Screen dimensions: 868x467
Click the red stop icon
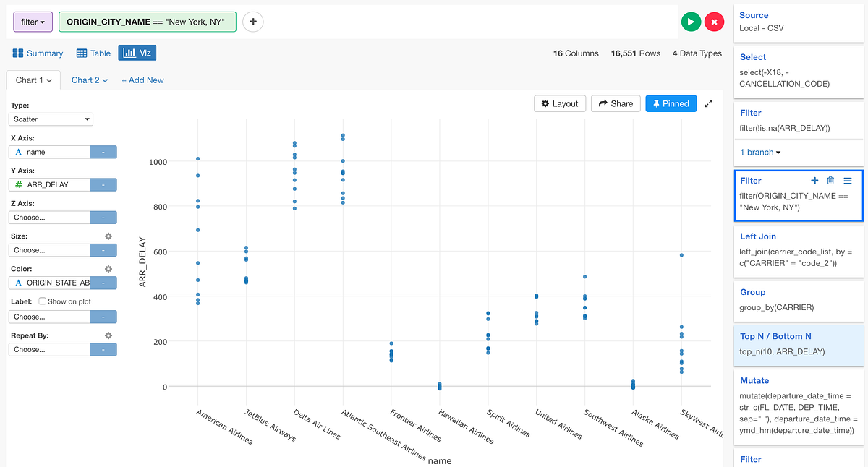[715, 22]
